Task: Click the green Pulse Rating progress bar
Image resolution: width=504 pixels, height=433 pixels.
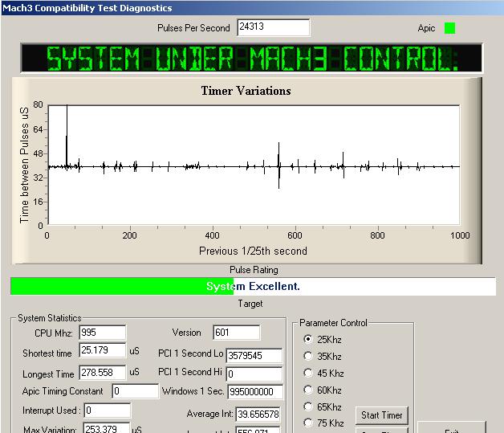Action: (x=120, y=286)
